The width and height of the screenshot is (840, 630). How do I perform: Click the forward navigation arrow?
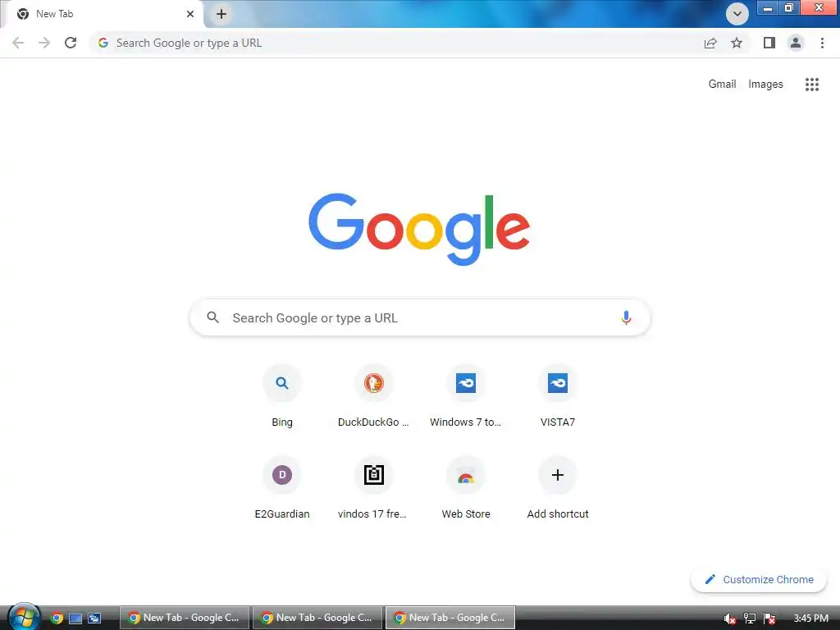[x=44, y=43]
